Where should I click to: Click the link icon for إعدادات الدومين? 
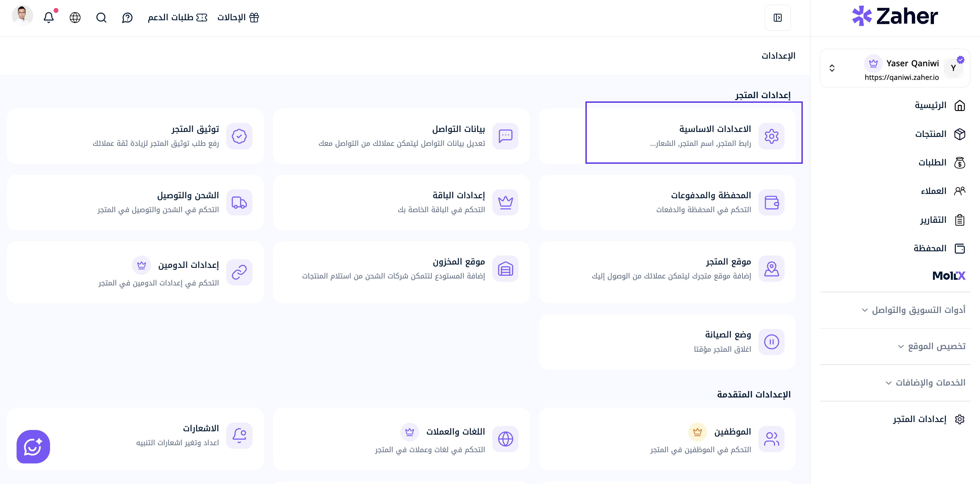(x=239, y=272)
